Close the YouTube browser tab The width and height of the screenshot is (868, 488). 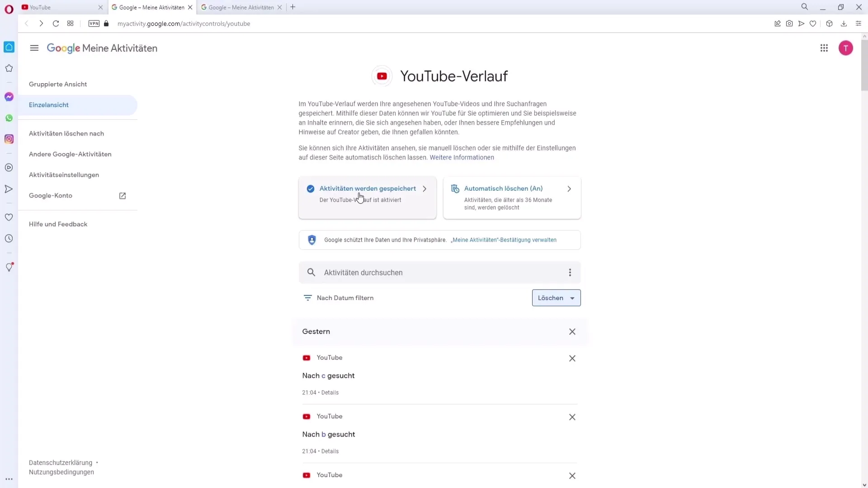[100, 7]
